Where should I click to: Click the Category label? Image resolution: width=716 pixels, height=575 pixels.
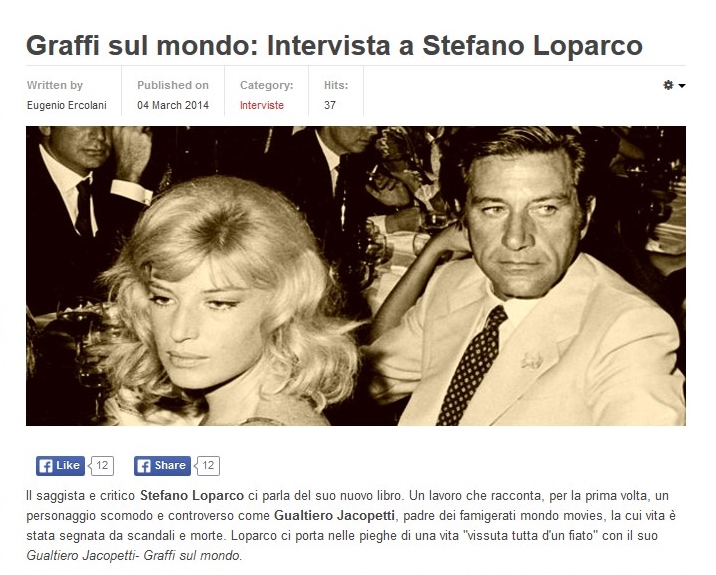coord(267,85)
